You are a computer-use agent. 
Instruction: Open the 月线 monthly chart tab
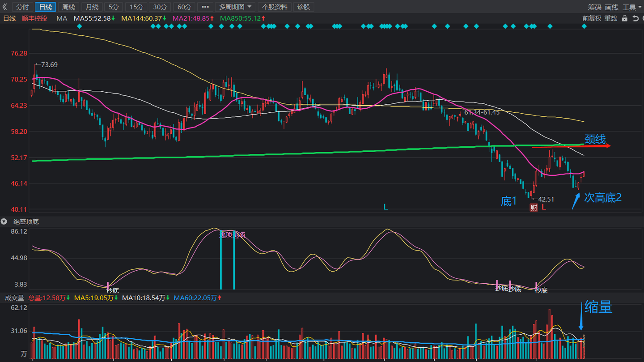[x=92, y=7]
